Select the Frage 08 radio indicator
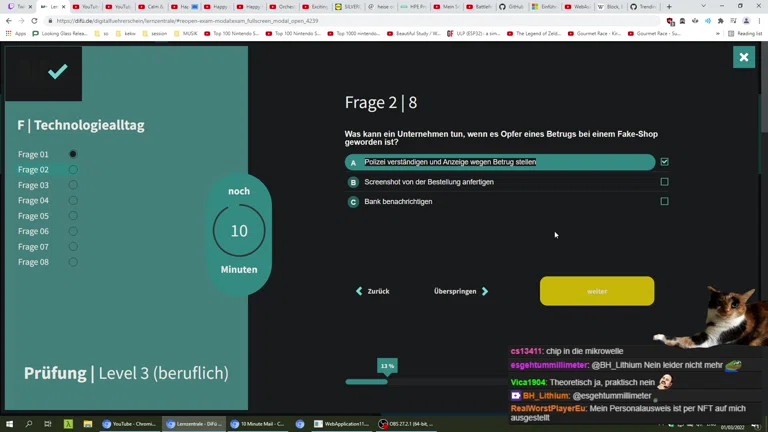The height and width of the screenshot is (432, 768). click(73, 262)
